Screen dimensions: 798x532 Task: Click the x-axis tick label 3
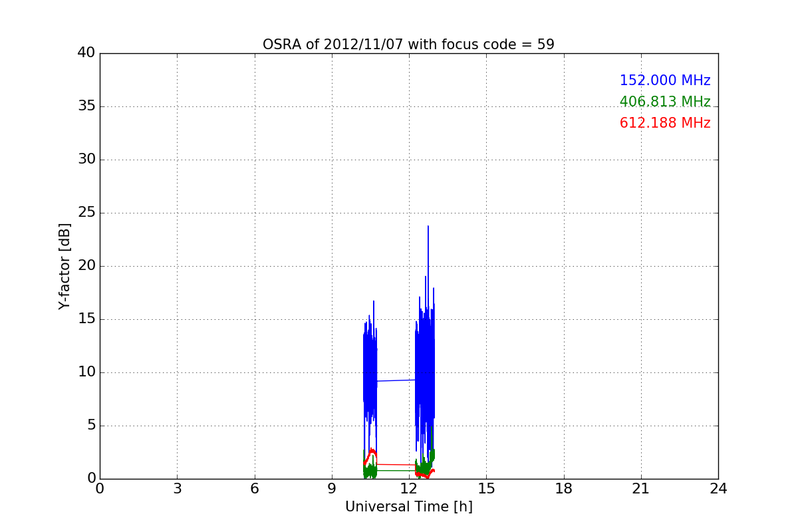click(x=177, y=489)
